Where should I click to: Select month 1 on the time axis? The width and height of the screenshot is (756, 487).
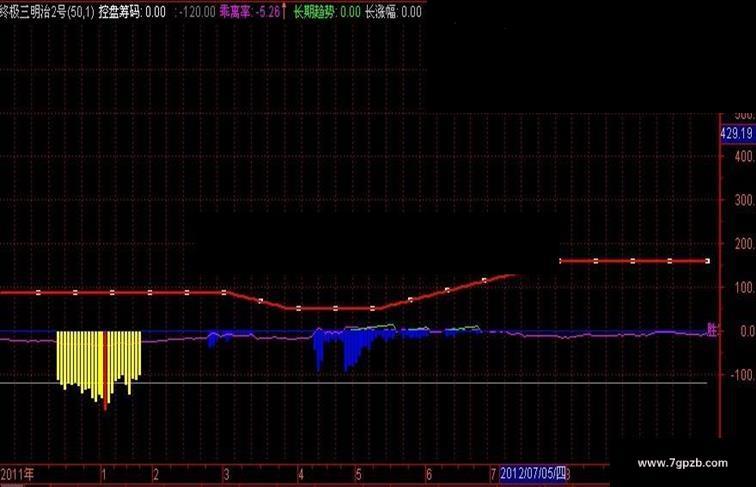(x=103, y=474)
